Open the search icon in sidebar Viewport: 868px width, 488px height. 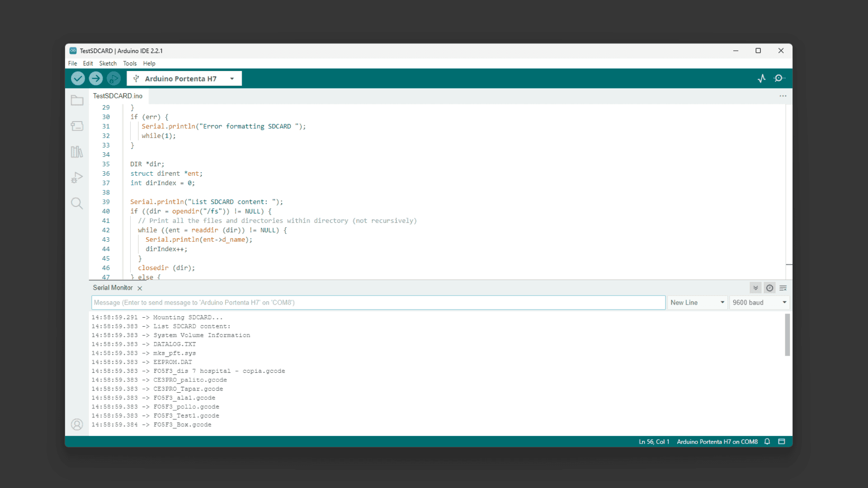(x=77, y=203)
